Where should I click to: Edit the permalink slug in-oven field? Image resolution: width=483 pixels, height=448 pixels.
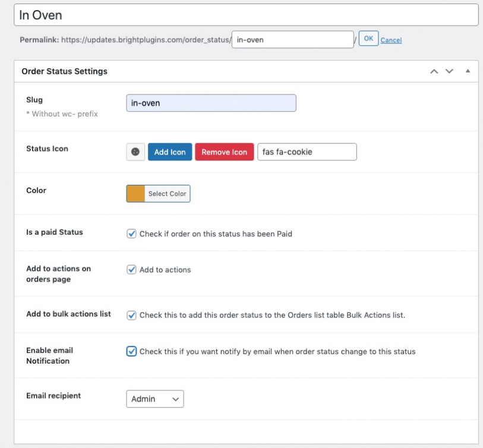click(x=293, y=39)
